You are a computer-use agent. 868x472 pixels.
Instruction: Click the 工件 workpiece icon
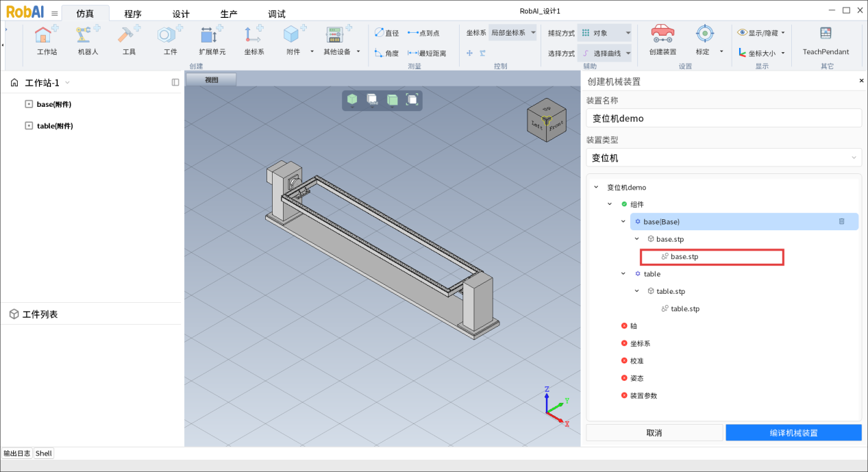[x=169, y=36]
